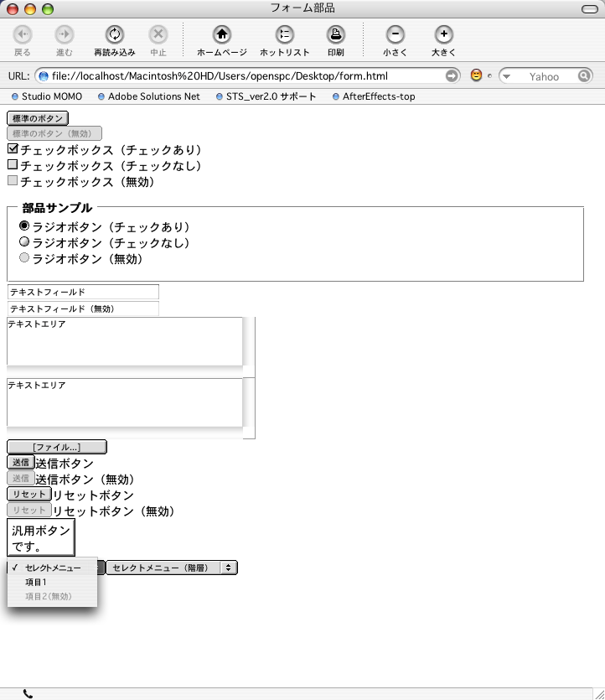Click the disabled 送信 button
The width and height of the screenshot is (605, 700).
(x=20, y=478)
